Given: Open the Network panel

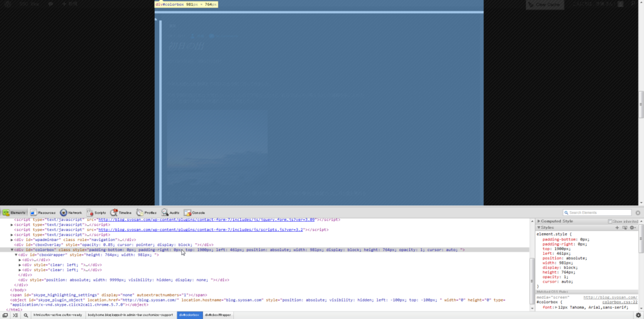Looking at the screenshot, I should pos(71,213).
